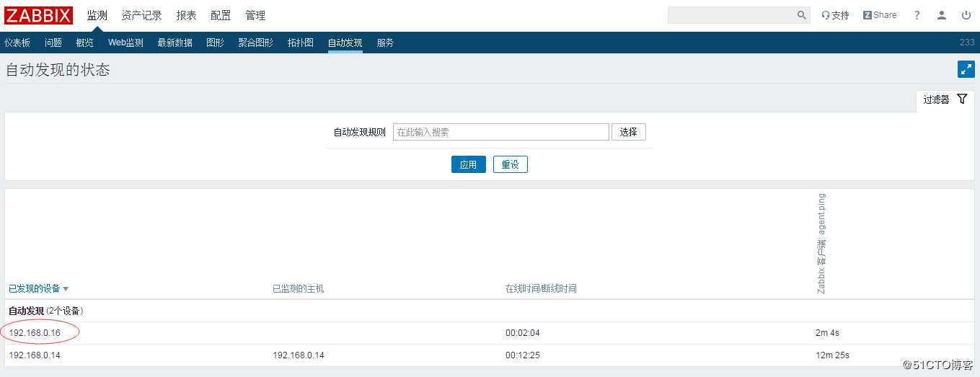Viewport: 980px width, 377px height.
Task: Toggle the 过滤器 filter tab
Action: tap(945, 99)
